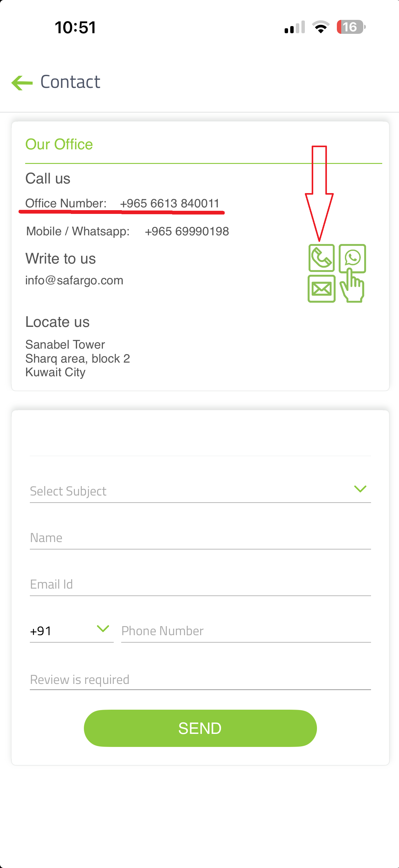Focus the Review is required field

pyautogui.click(x=200, y=679)
